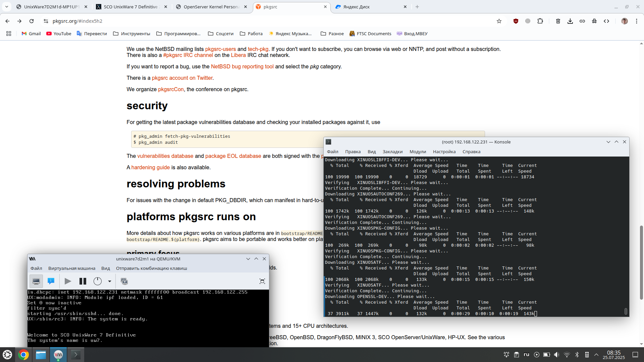Expand the Инструменты bookmark folder
The image size is (644, 362).
(x=131, y=34)
